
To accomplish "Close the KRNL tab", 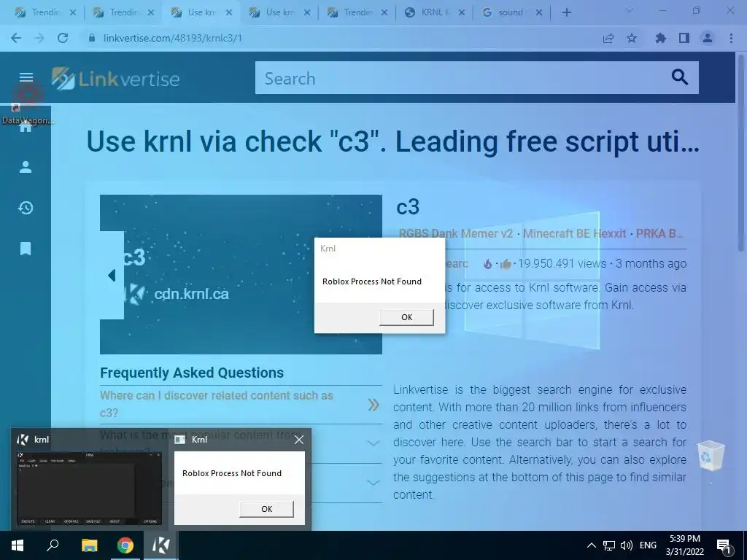I will click(461, 13).
